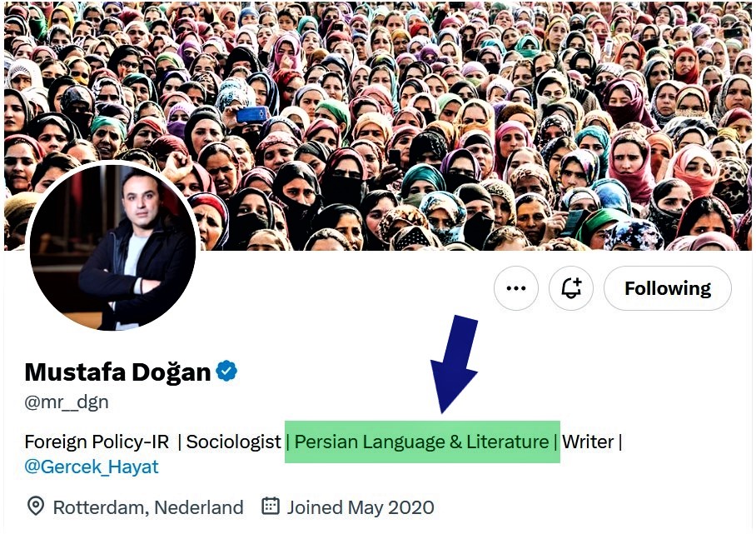Click the Rotterdam, Nederland location text
The height and width of the screenshot is (534, 756).
pos(148,507)
